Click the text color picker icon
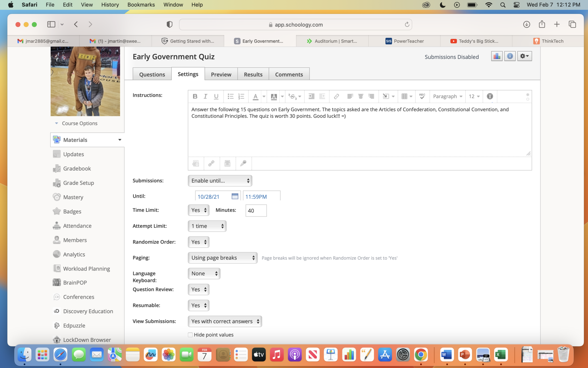Screen dimensions: 588x368 [x=255, y=96]
